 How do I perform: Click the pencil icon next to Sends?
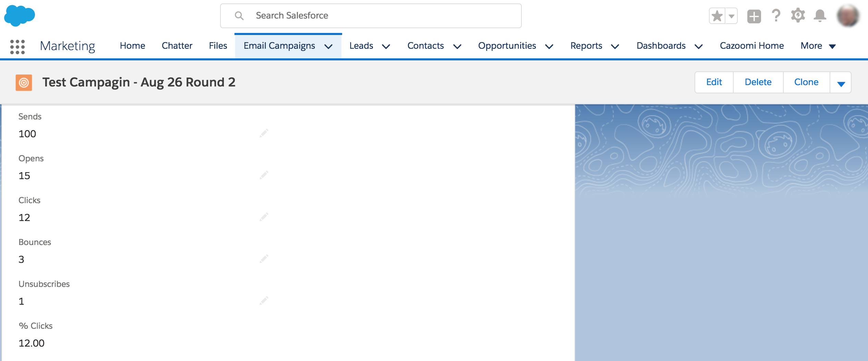(x=264, y=133)
